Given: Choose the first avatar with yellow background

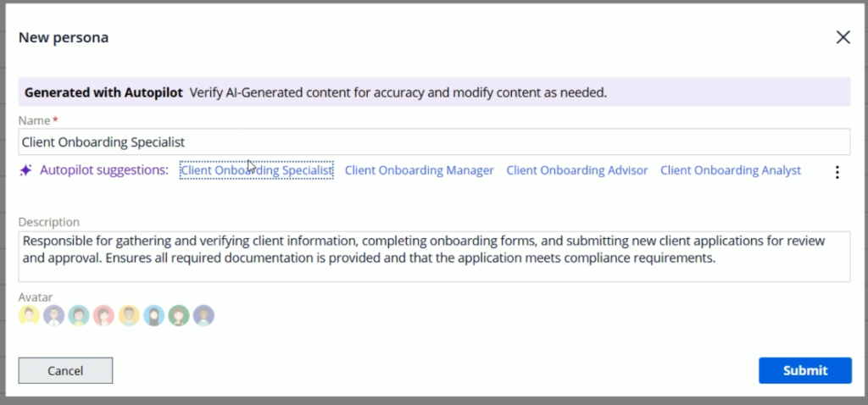Looking at the screenshot, I should tap(29, 316).
